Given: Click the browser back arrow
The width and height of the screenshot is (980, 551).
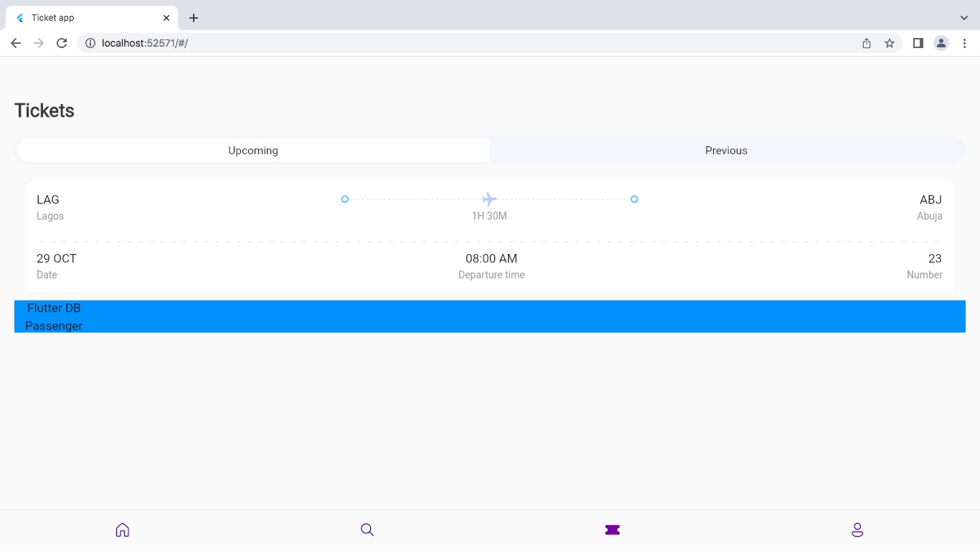Looking at the screenshot, I should pos(16,43).
